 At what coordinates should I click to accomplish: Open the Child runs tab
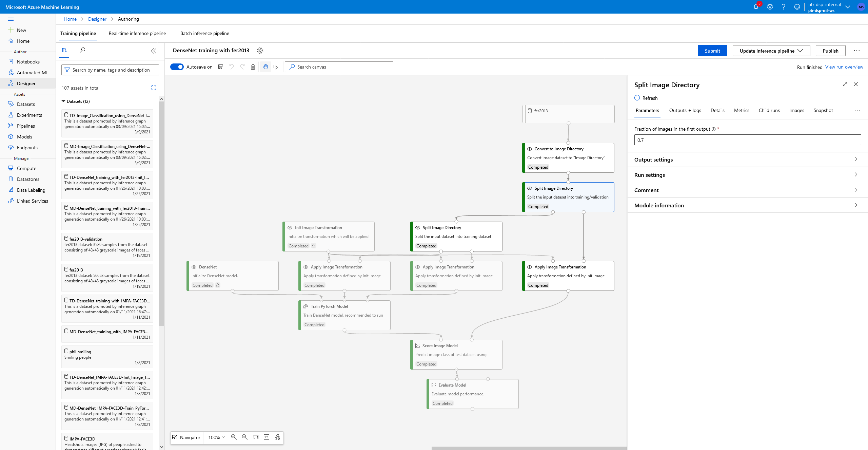click(x=769, y=110)
